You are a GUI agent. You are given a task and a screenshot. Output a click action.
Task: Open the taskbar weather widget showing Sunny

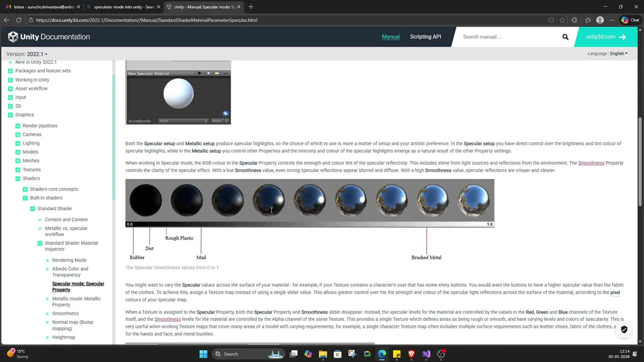(17, 354)
